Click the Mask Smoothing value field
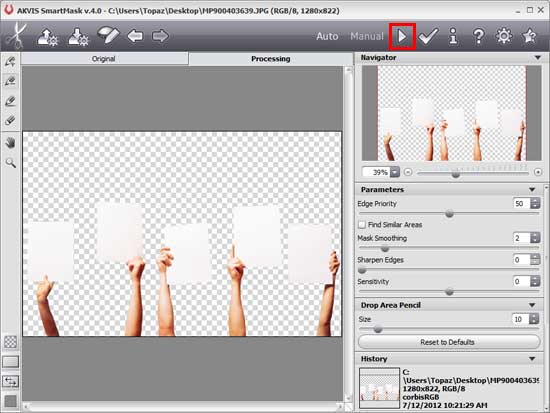This screenshot has width=550, height=413. tap(522, 238)
